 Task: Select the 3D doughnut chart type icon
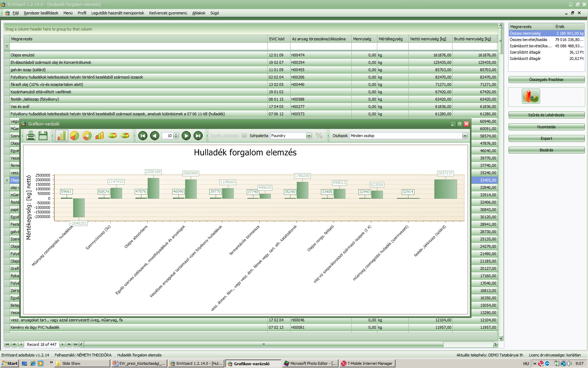click(125, 136)
